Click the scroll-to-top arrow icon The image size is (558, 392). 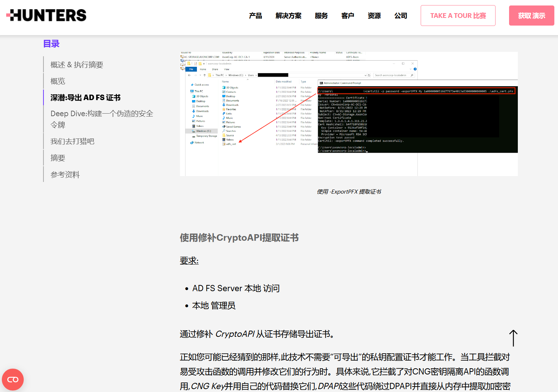point(513,338)
